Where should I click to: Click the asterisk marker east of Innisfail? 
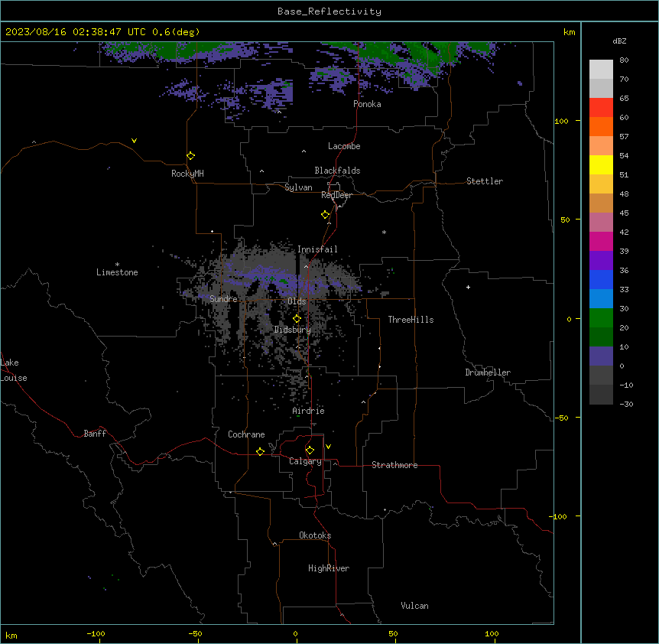pos(384,232)
